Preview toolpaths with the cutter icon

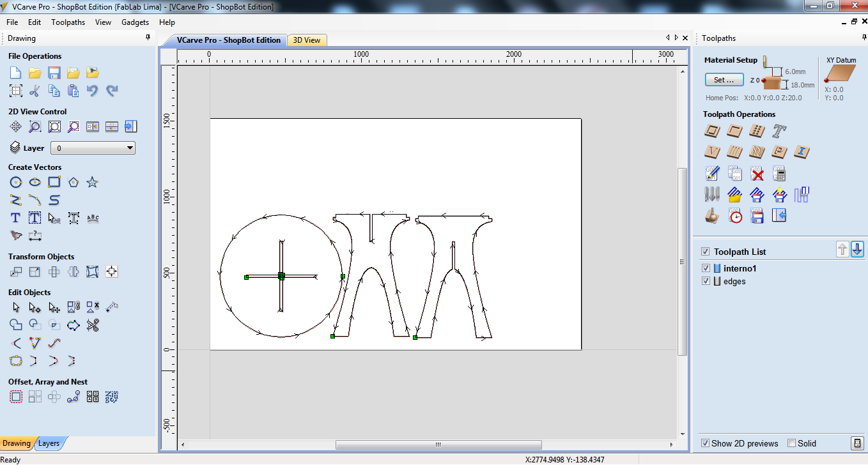(x=713, y=216)
